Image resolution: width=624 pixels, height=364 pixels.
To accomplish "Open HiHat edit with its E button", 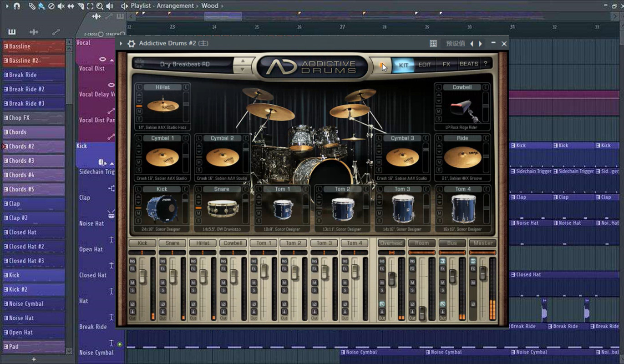I will pos(185,87).
